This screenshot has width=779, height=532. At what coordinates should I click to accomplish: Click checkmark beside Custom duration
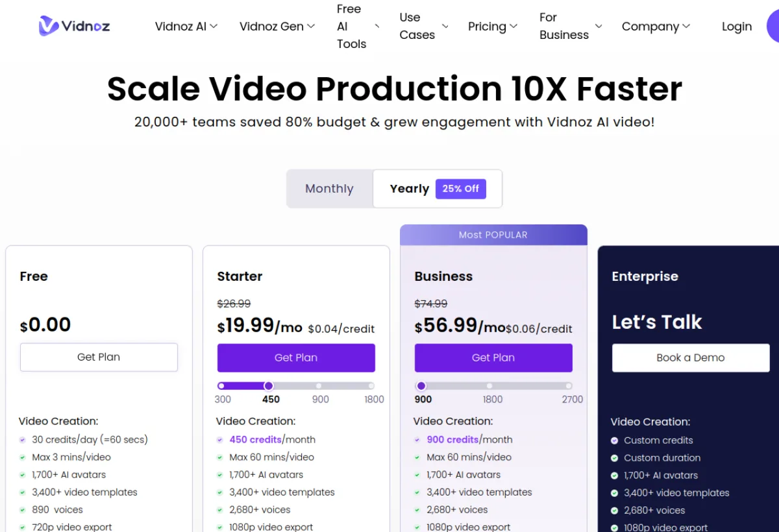pyautogui.click(x=615, y=458)
